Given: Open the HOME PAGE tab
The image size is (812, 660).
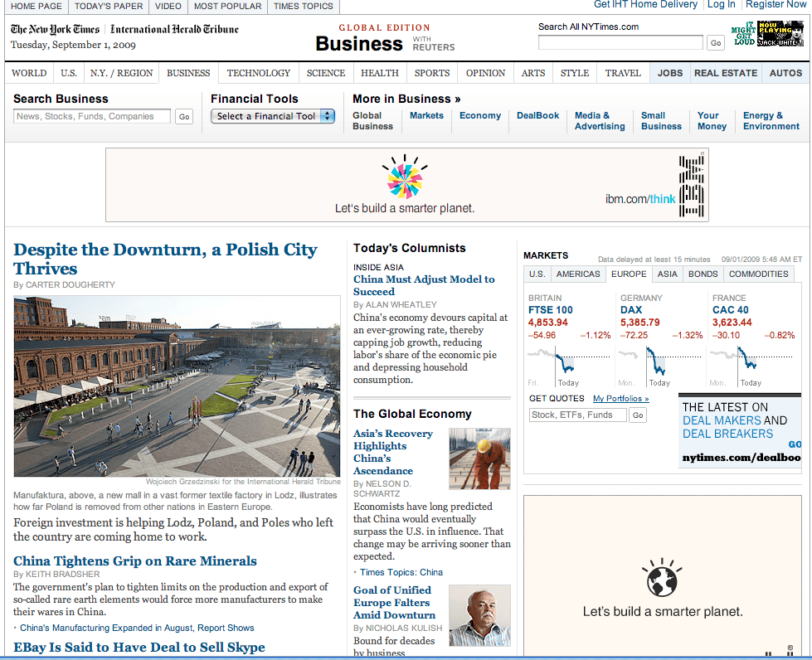Looking at the screenshot, I should point(36,6).
